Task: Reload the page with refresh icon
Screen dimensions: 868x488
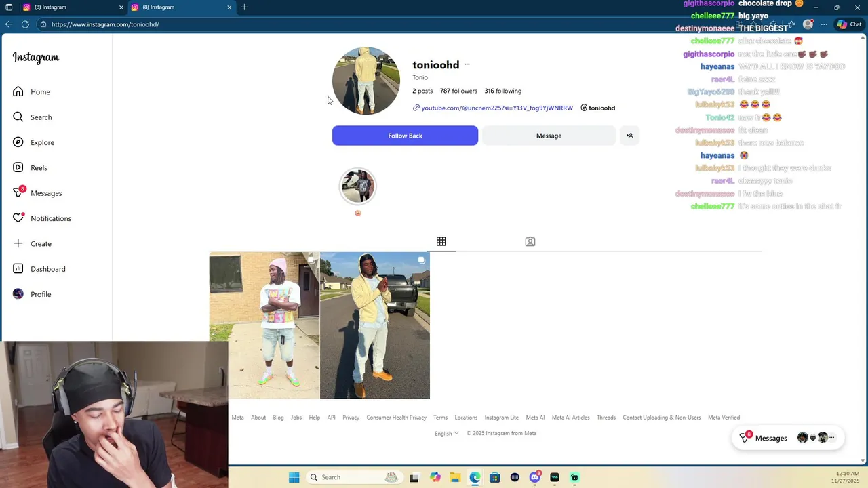Action: click(25, 24)
